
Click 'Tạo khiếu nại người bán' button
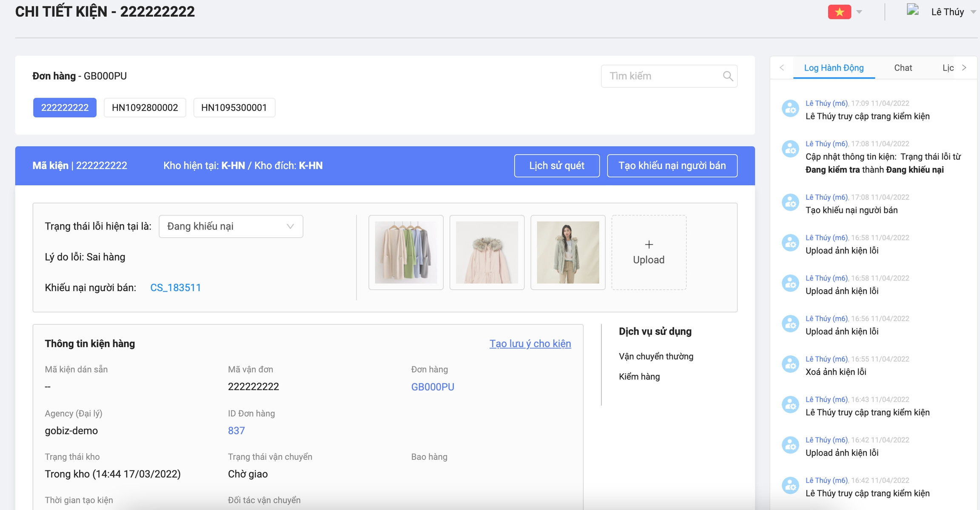click(672, 166)
